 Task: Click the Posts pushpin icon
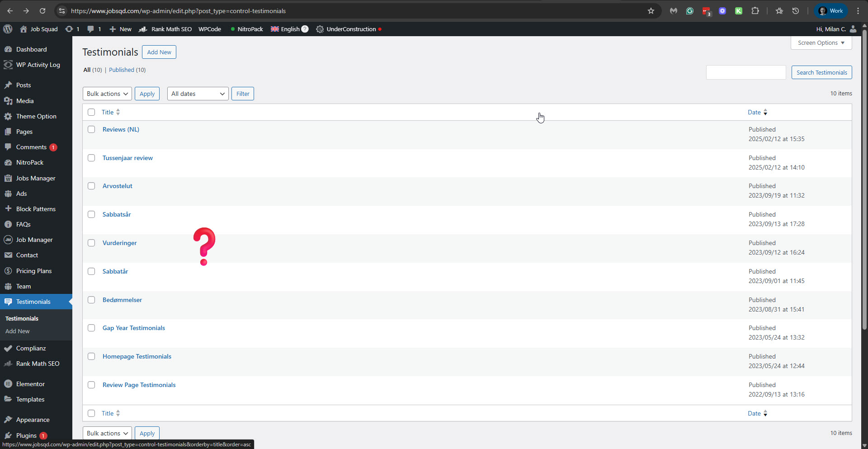pos(8,85)
